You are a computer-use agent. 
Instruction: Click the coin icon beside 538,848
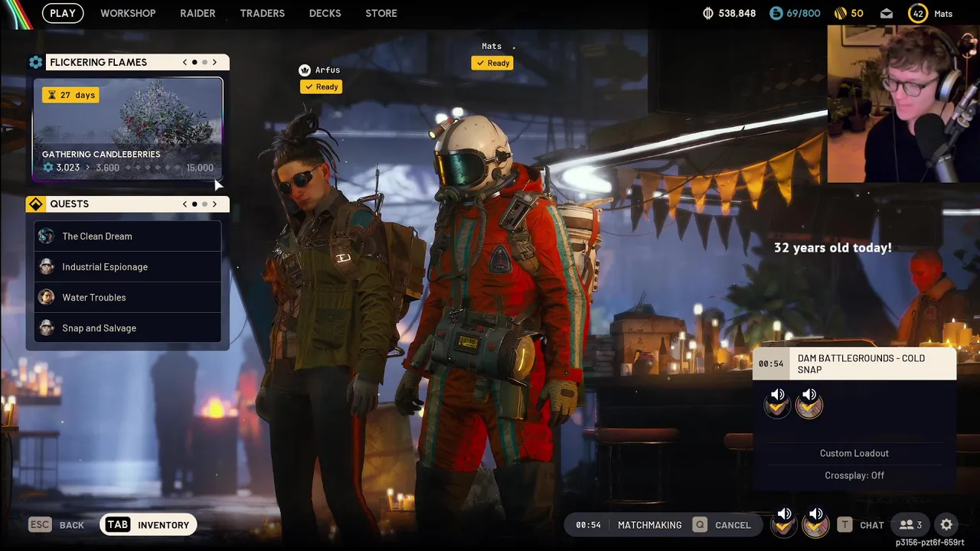point(708,13)
